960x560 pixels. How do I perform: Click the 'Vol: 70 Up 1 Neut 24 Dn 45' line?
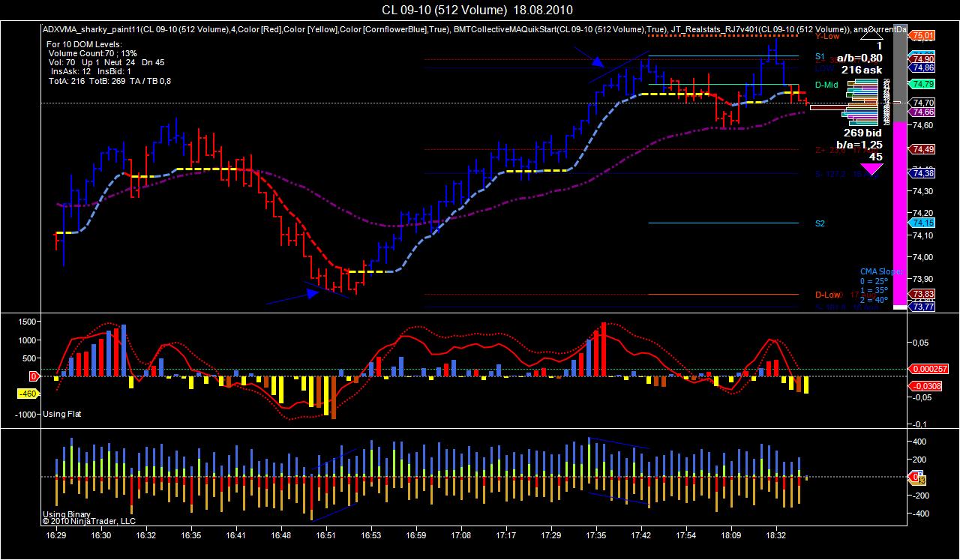(106, 63)
